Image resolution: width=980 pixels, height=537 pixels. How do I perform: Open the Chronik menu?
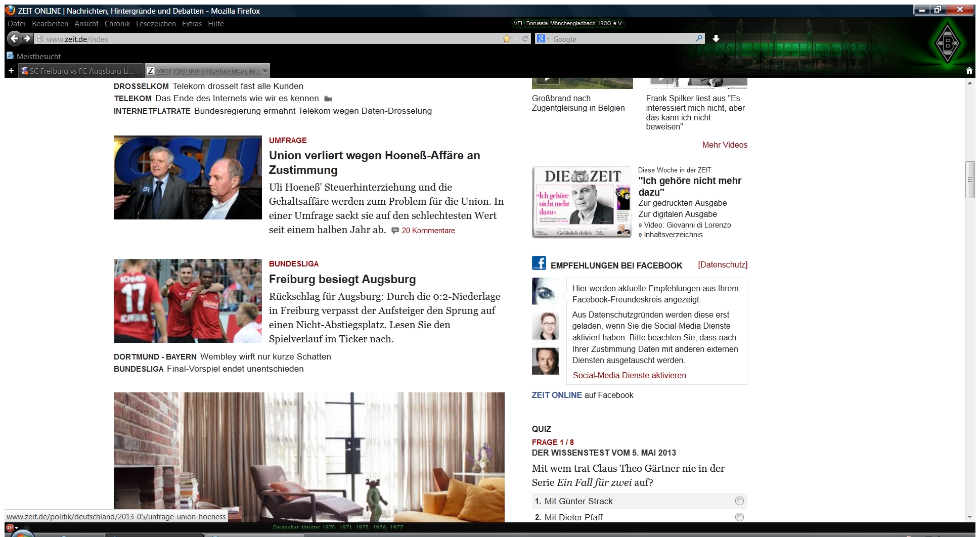tap(117, 24)
